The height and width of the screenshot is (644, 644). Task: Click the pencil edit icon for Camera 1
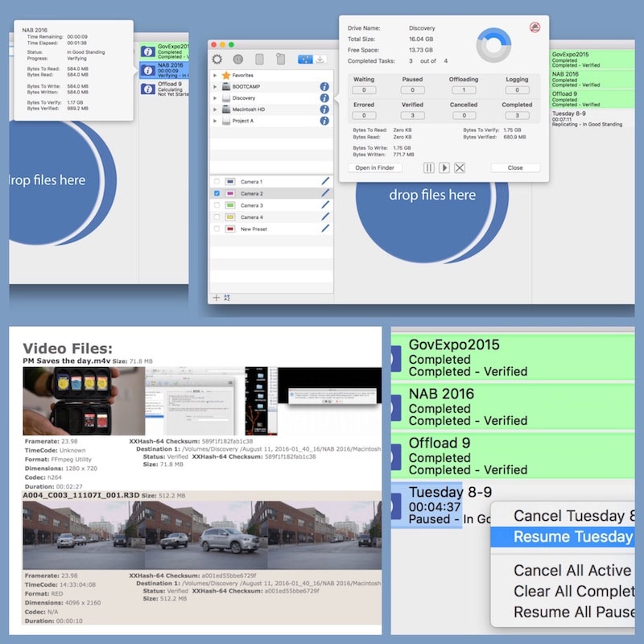(325, 182)
